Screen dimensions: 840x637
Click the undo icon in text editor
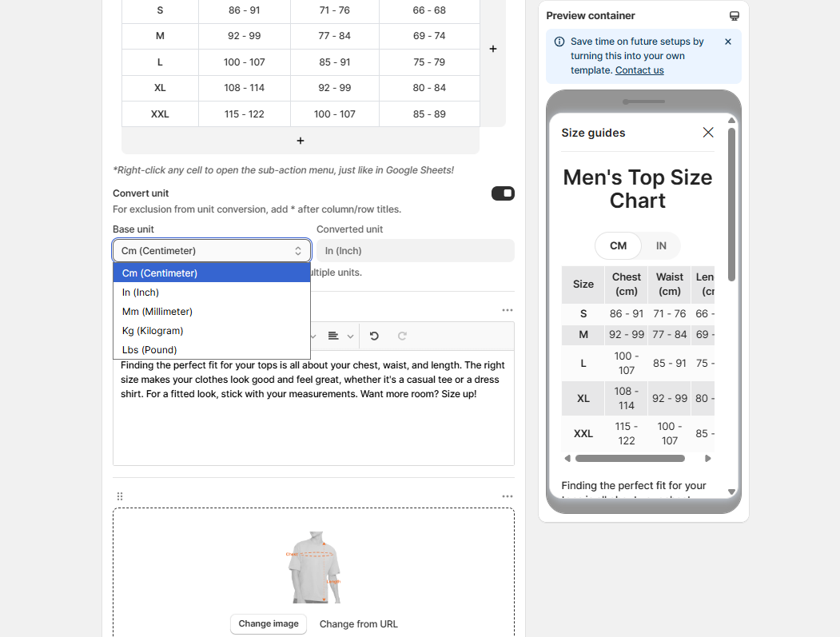374,336
